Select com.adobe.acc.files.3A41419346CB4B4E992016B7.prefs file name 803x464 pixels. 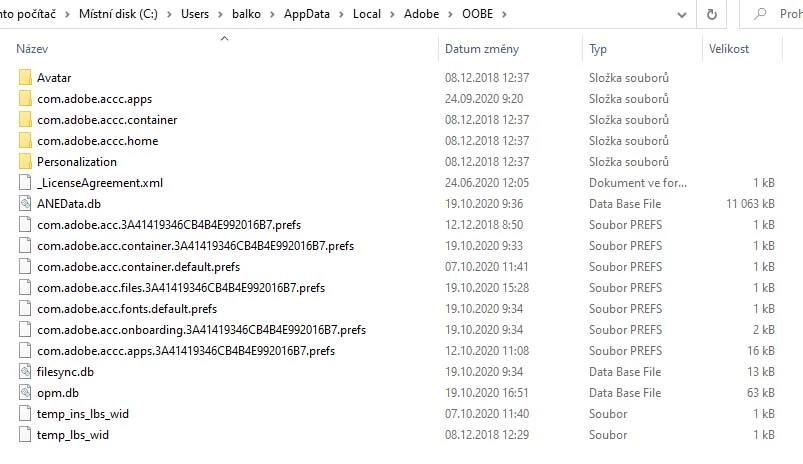181,287
